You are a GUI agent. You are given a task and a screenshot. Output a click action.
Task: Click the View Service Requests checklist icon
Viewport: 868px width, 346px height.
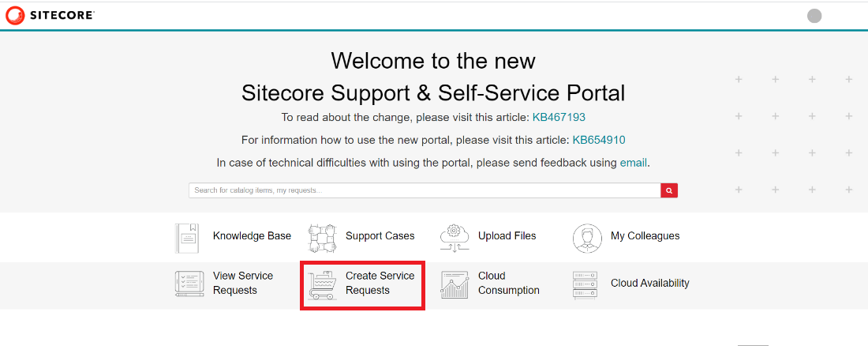189,284
